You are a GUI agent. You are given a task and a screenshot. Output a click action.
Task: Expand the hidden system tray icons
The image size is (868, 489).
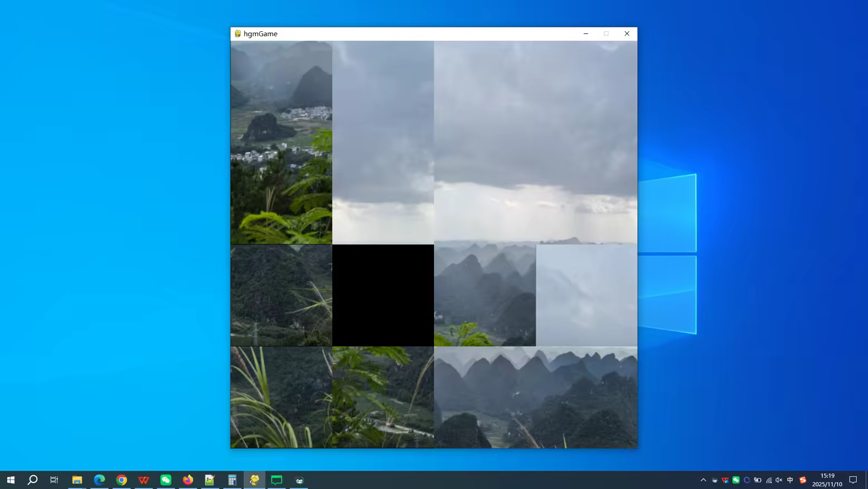[703, 480]
